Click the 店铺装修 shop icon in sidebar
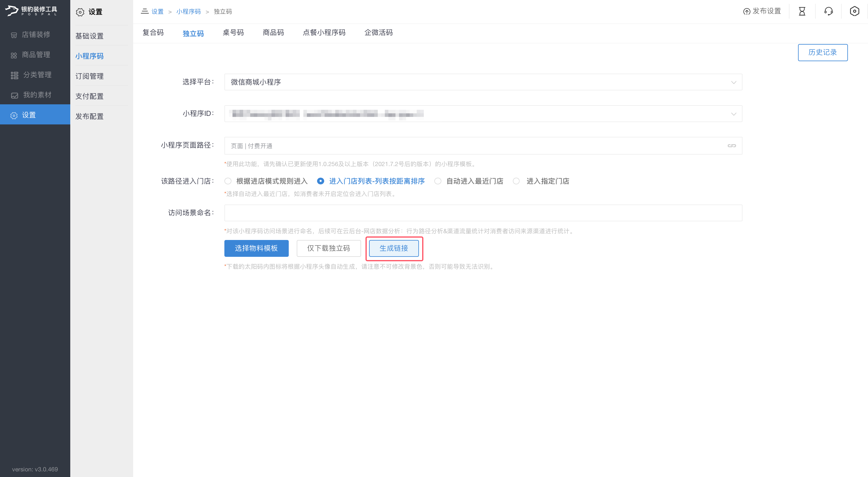The width and height of the screenshot is (868, 477). (x=14, y=35)
